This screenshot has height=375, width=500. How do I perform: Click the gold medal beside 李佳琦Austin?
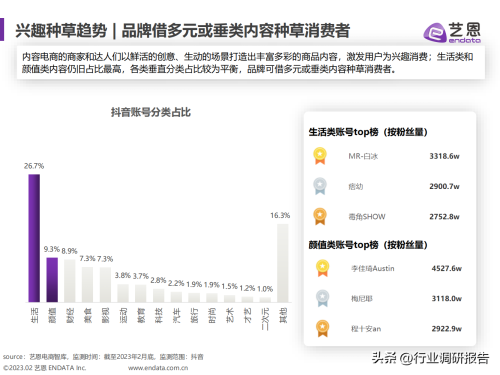[x=322, y=268]
